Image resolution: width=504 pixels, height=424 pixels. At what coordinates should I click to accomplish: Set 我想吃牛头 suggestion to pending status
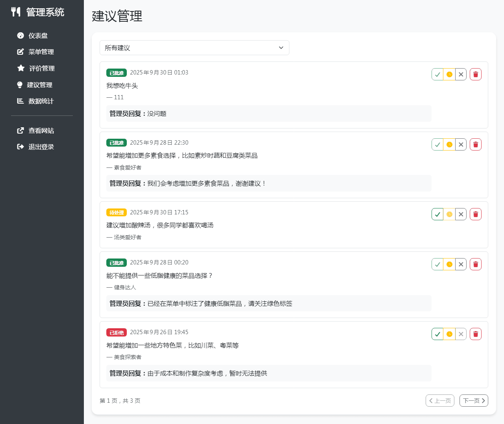pyautogui.click(x=449, y=74)
